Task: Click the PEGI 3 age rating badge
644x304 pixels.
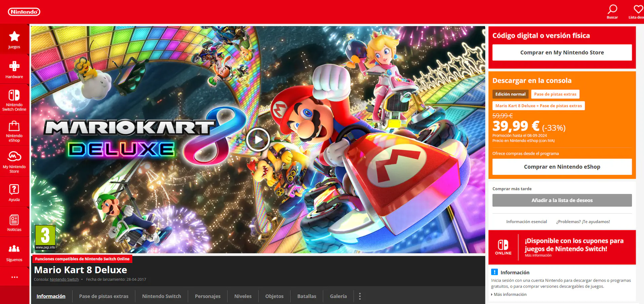Action: [45, 237]
